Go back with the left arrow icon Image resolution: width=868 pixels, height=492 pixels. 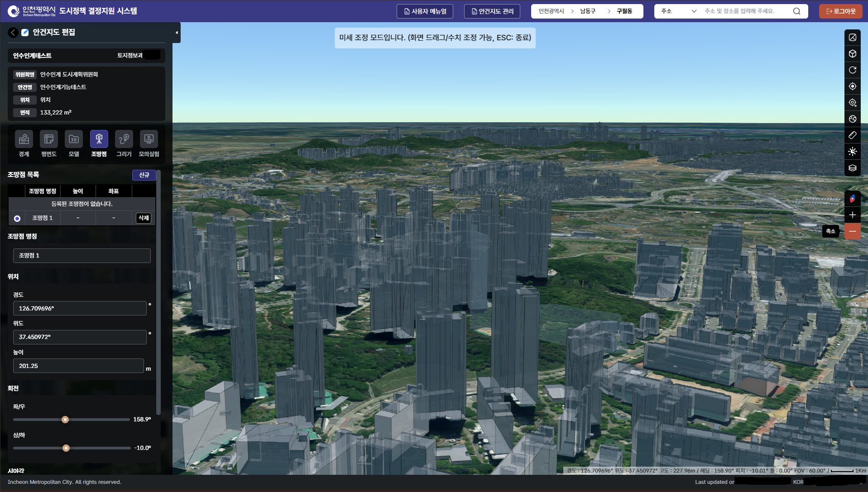(x=13, y=33)
